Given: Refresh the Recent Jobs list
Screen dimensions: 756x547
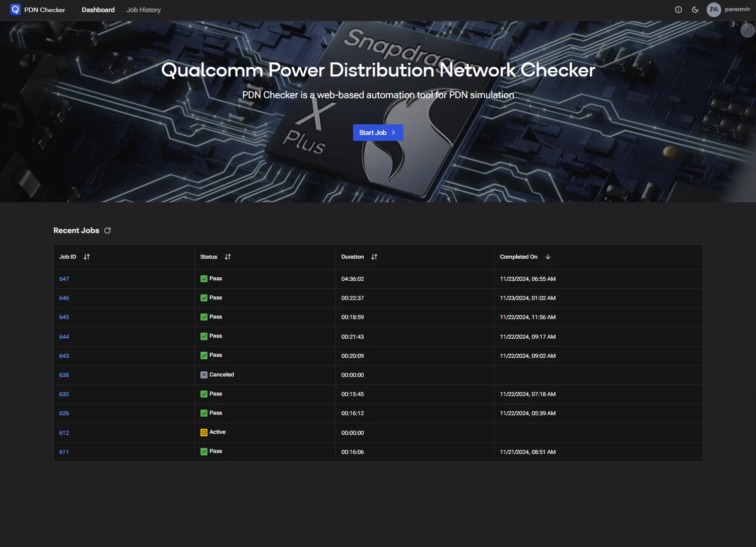Looking at the screenshot, I should coord(107,230).
